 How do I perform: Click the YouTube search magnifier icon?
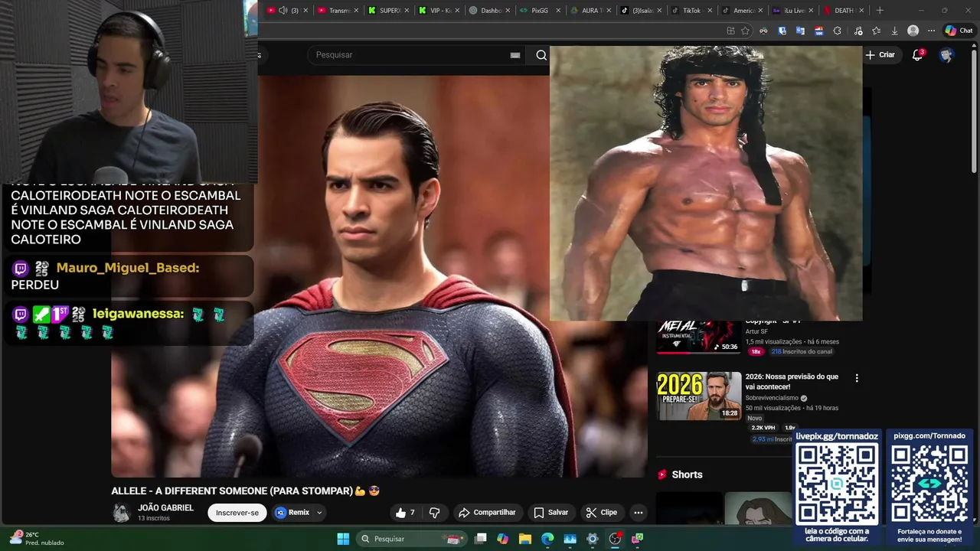(x=541, y=55)
